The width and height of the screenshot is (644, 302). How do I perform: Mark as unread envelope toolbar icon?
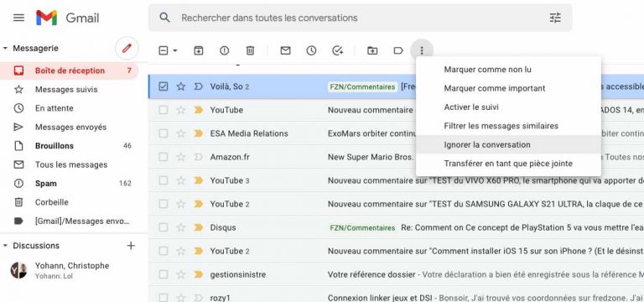pyautogui.click(x=285, y=50)
